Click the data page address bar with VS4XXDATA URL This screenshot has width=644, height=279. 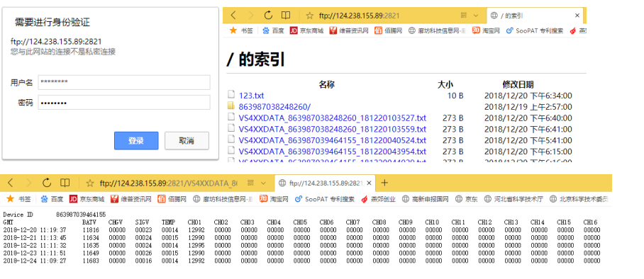point(168,183)
